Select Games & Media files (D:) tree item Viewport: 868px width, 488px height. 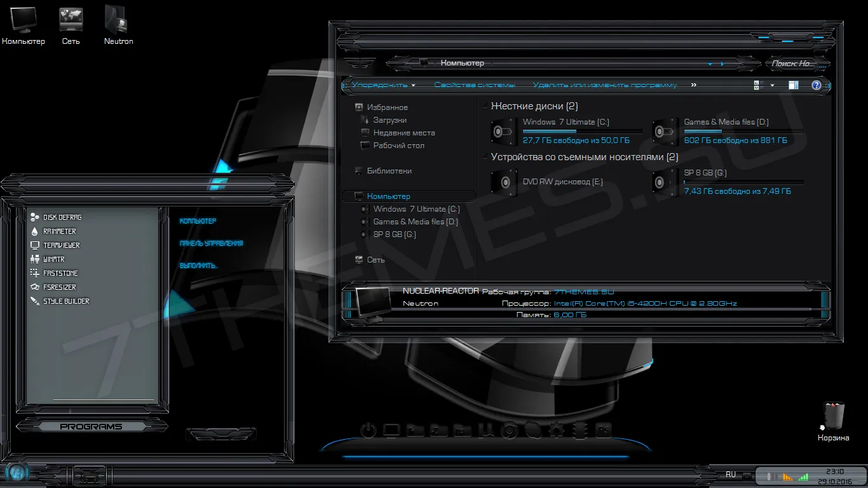point(416,222)
